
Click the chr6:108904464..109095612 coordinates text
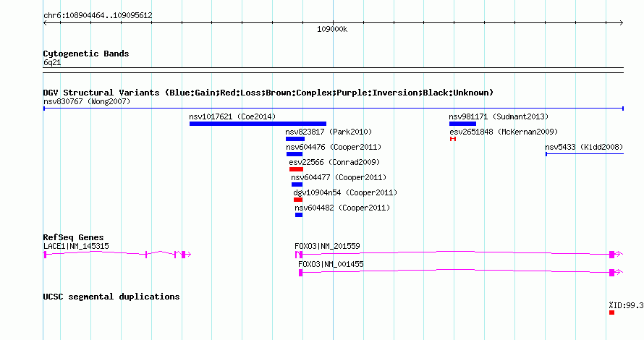tap(98, 16)
